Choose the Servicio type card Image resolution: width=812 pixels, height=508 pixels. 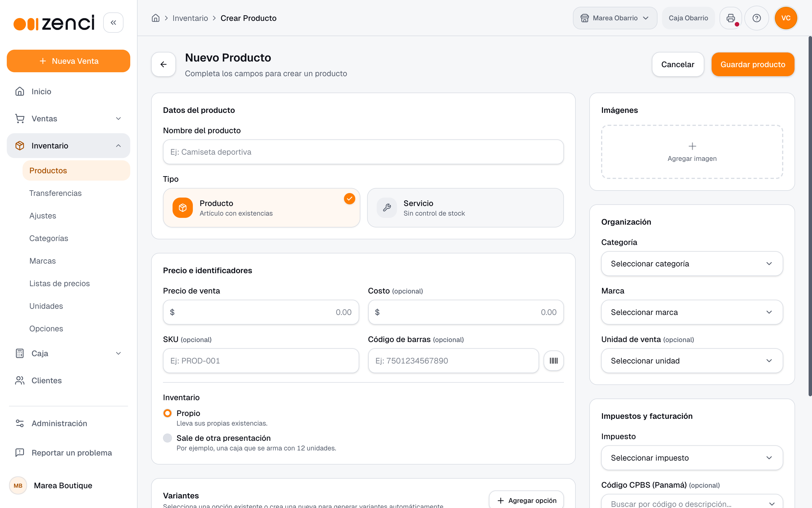coord(465,208)
